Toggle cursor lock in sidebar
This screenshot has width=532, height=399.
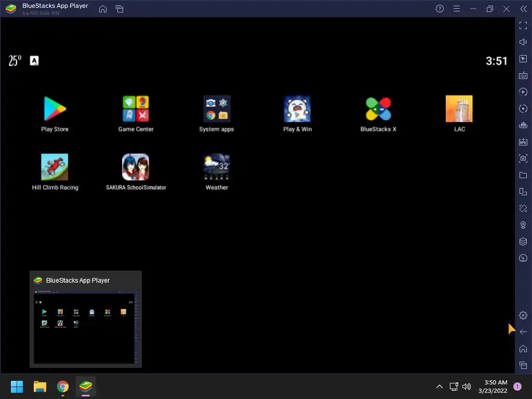click(523, 59)
